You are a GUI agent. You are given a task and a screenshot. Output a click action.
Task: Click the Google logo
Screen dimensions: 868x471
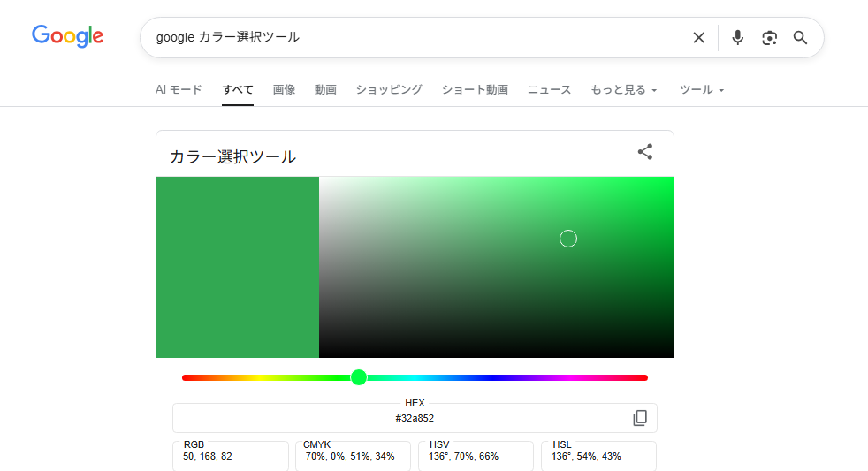[x=68, y=36]
